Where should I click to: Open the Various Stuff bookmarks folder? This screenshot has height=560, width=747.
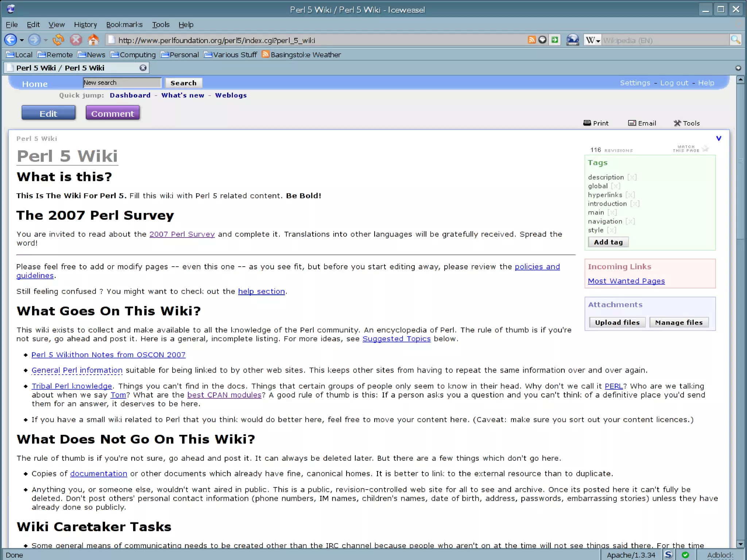[231, 55]
